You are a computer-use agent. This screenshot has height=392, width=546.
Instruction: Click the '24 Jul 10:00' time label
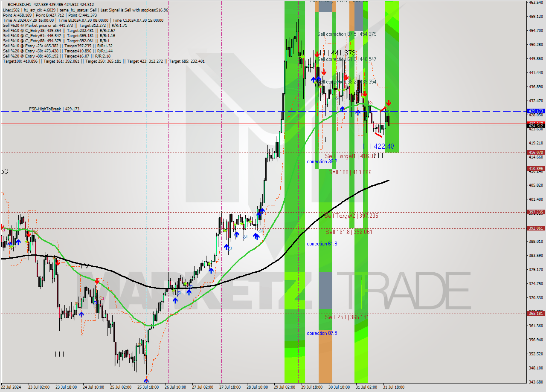pyautogui.click(x=93, y=387)
